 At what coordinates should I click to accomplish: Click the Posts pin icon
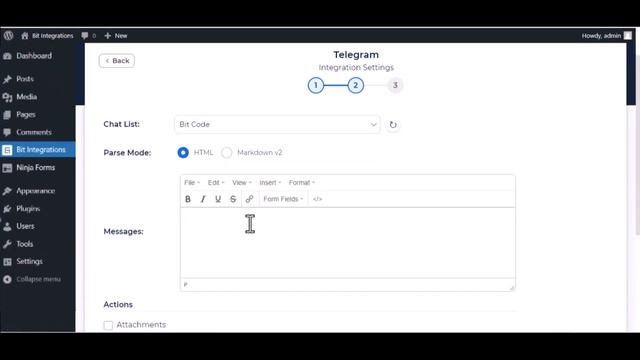(7, 79)
